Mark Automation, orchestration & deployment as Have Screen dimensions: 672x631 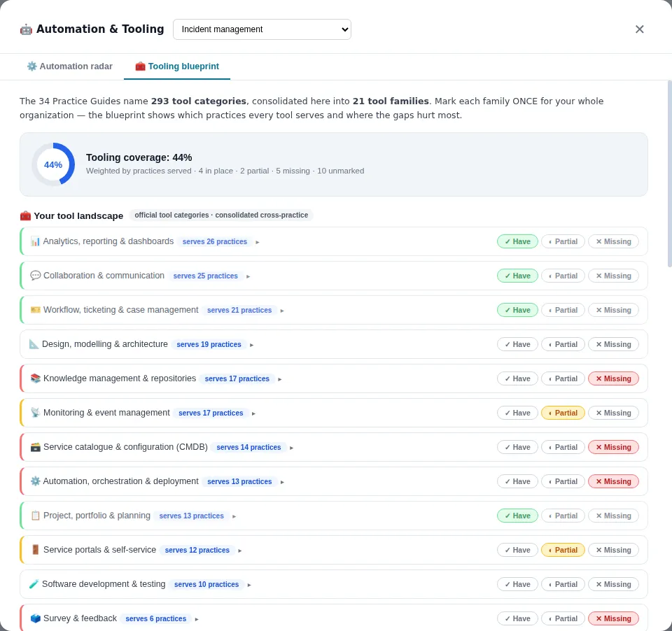coord(517,481)
